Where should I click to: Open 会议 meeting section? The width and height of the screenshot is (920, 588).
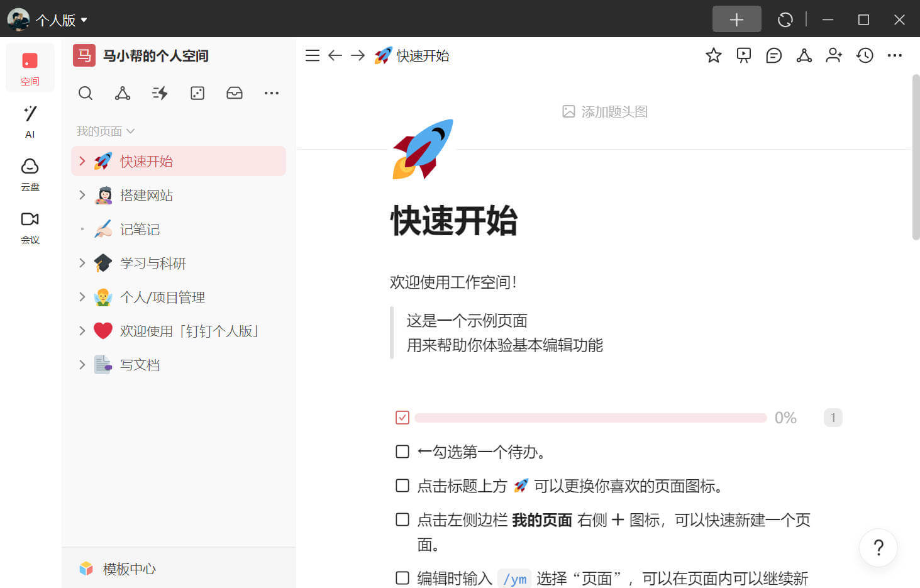tap(30, 226)
